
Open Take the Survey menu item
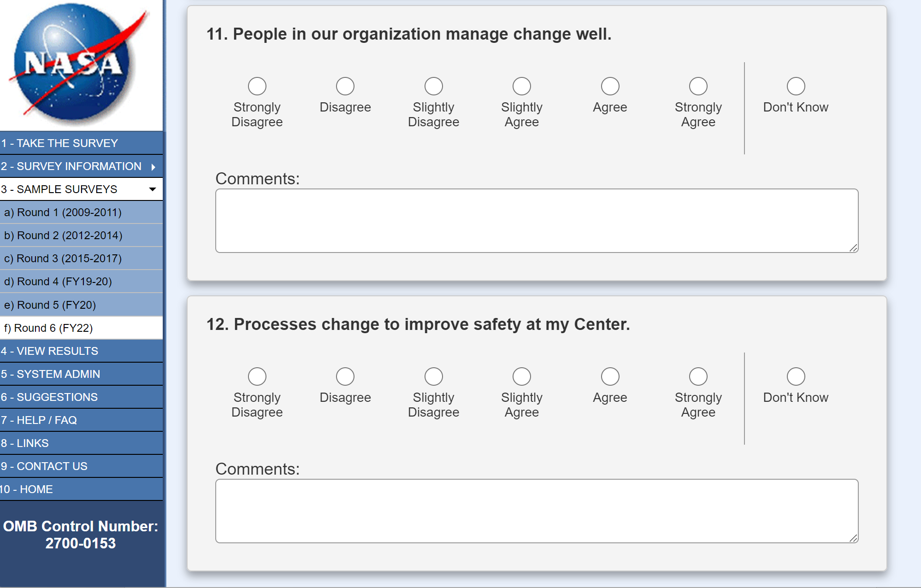pos(60,143)
